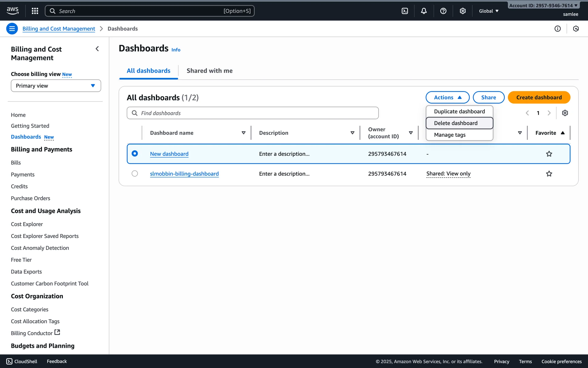The image size is (588, 368).
Task: Open the Global region dropdown
Action: [488, 11]
